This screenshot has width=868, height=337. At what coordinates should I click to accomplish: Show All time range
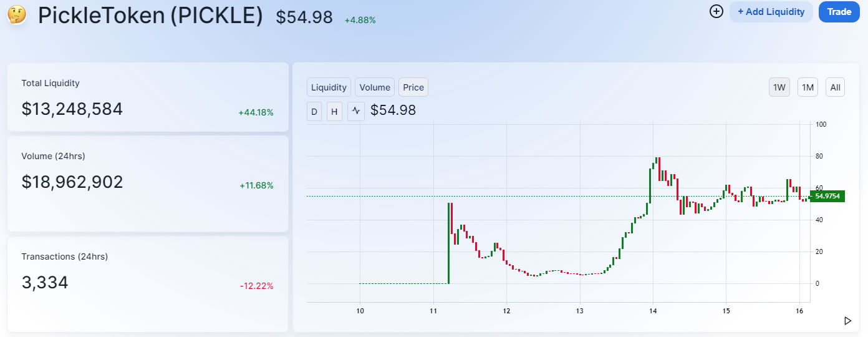tap(836, 87)
